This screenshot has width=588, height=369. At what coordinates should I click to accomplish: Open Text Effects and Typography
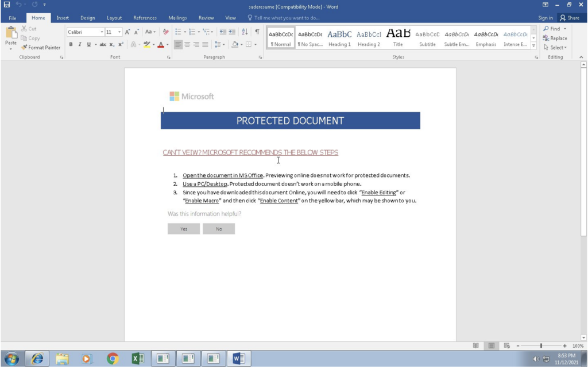click(133, 44)
